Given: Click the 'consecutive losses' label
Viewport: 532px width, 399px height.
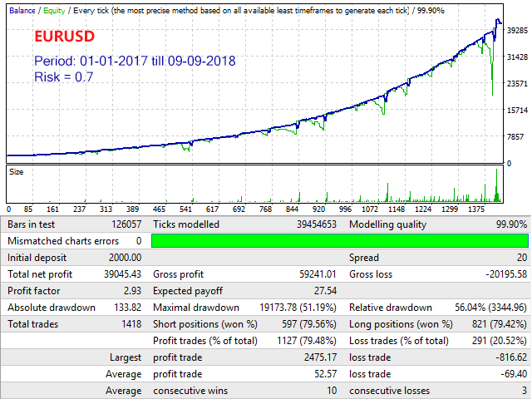Looking at the screenshot, I should coord(389,391).
